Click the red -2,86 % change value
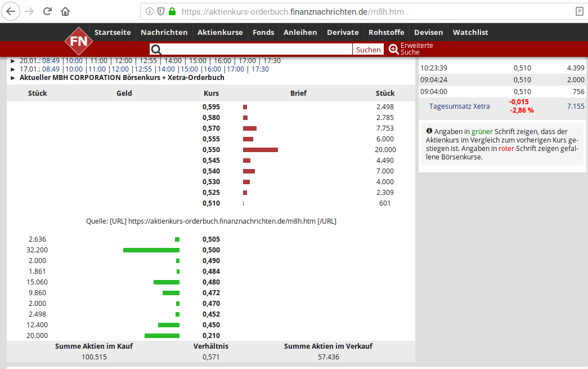Screen dimensions: 588x369 tap(522, 110)
